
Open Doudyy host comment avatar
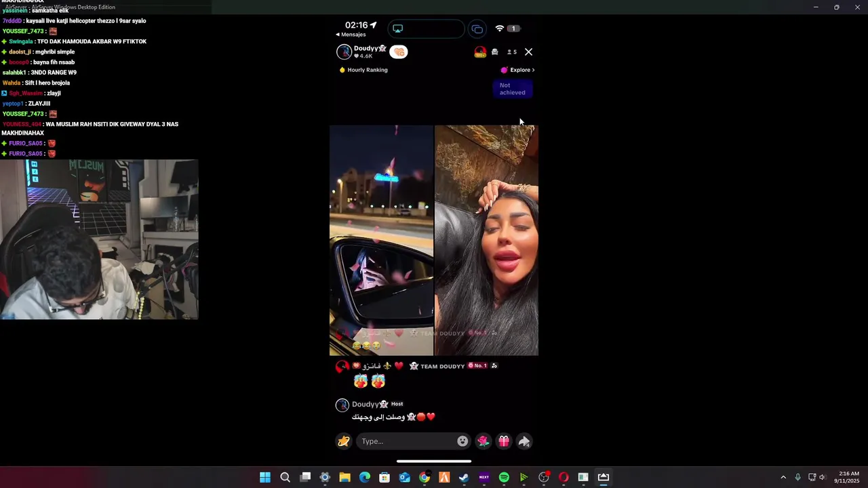[342, 405]
